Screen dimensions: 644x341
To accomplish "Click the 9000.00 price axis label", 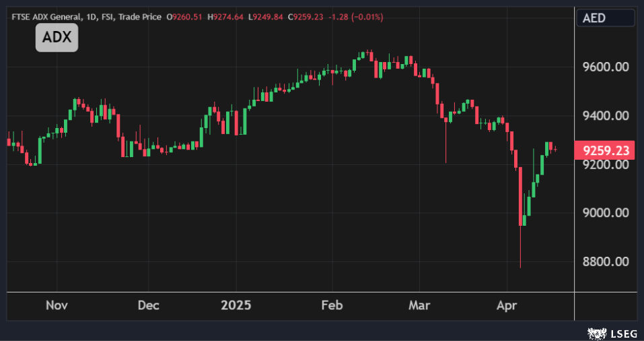I will pos(605,213).
